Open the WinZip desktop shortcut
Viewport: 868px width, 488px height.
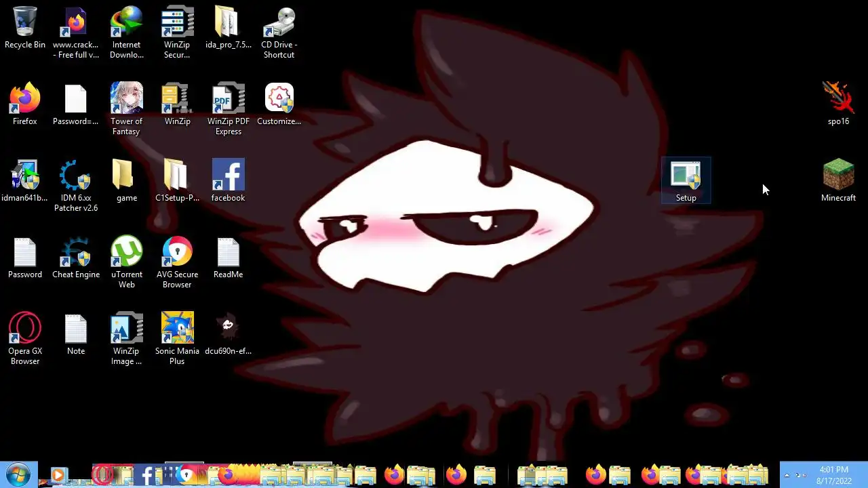coord(177,104)
